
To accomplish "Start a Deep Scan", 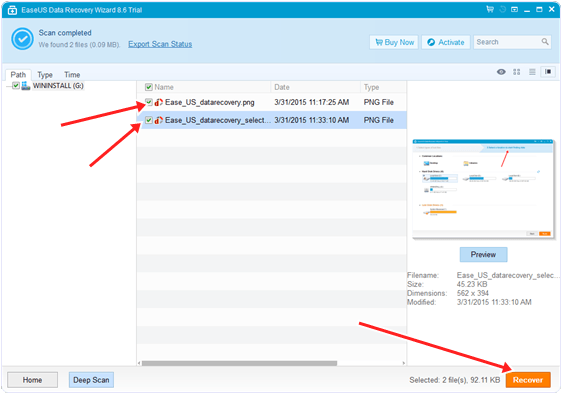I will [91, 380].
